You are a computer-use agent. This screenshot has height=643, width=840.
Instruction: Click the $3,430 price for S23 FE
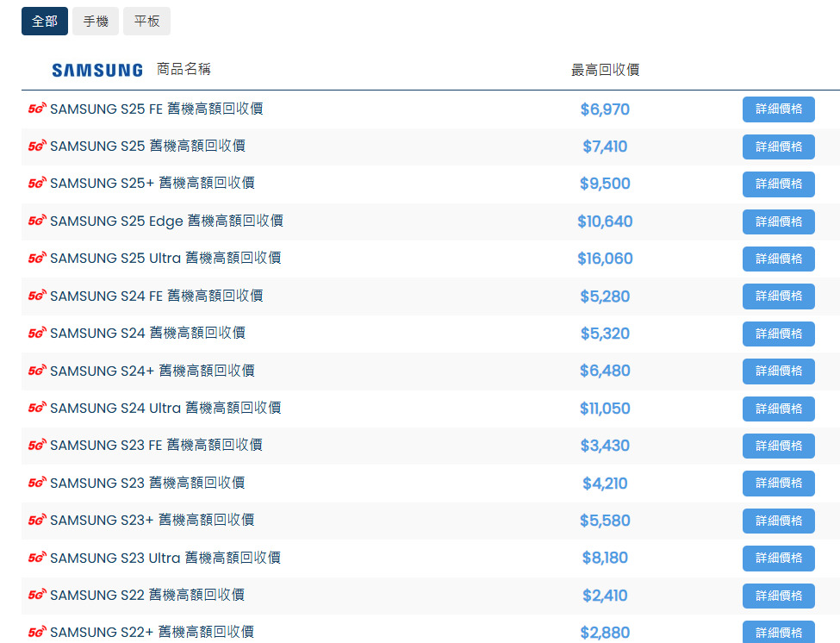[x=605, y=446]
